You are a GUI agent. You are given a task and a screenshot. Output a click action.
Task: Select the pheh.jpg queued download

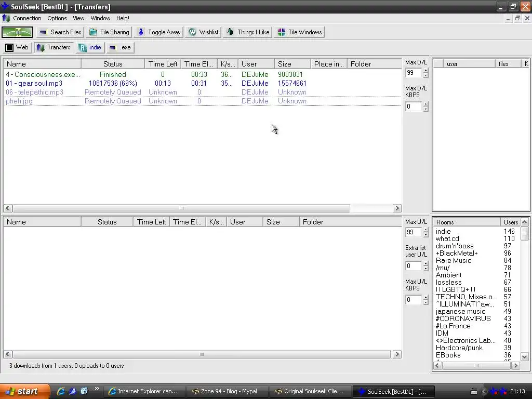tap(203, 101)
